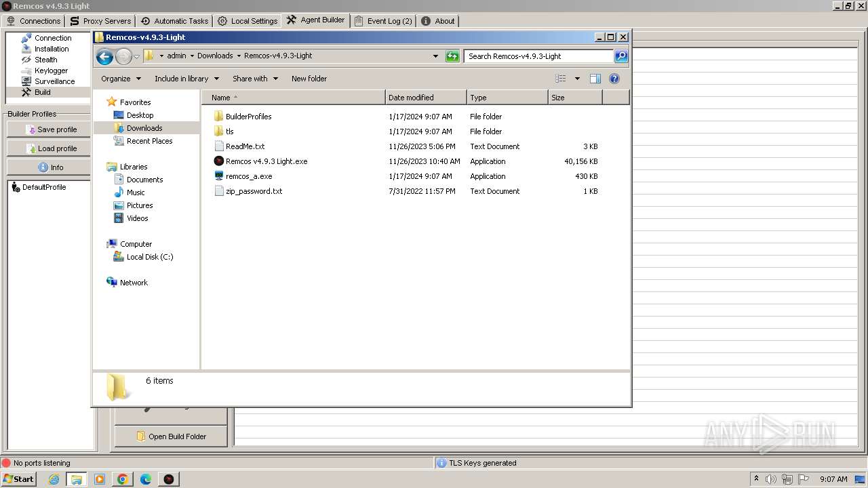Select ReadMe.txt file
Image resolution: width=868 pixels, height=488 pixels.
[245, 146]
